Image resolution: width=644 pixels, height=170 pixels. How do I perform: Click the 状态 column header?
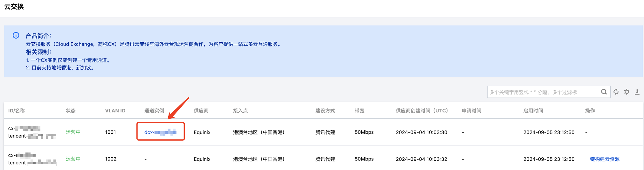[x=71, y=110]
